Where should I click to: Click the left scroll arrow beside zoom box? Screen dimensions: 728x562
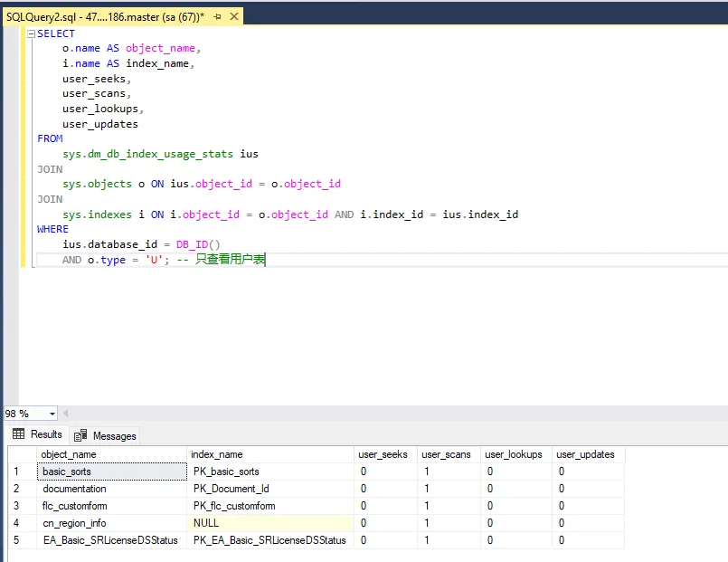click(x=67, y=414)
